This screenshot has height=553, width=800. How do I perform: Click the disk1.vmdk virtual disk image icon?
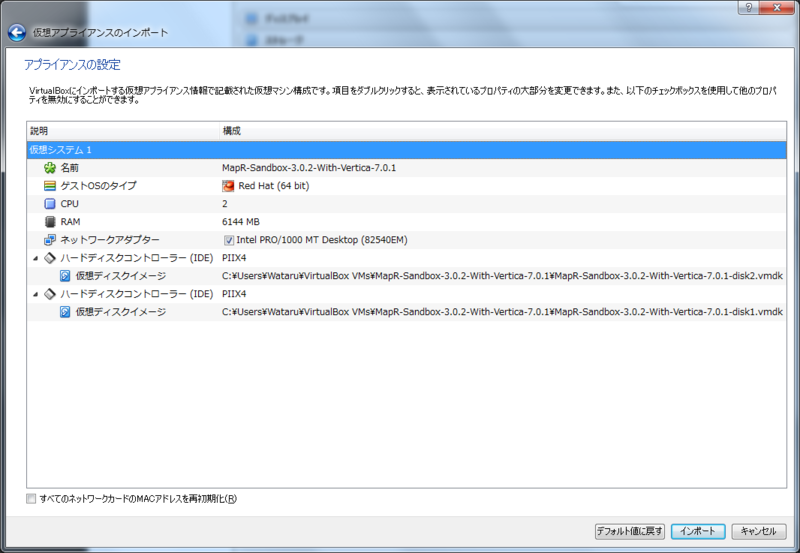tap(65, 312)
